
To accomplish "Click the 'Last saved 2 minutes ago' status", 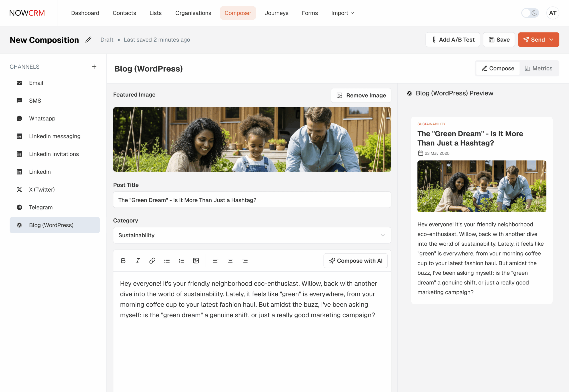I will (x=157, y=40).
